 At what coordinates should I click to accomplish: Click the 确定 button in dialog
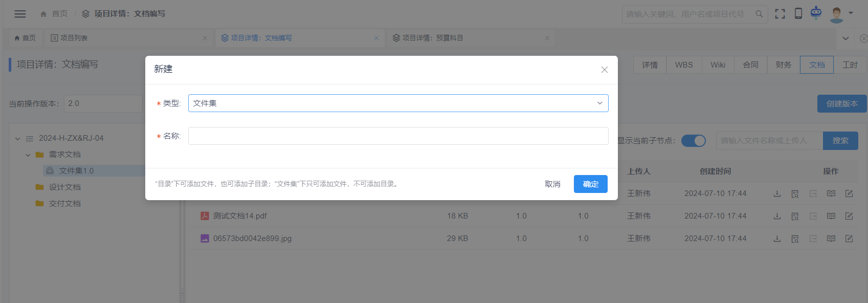pos(591,184)
